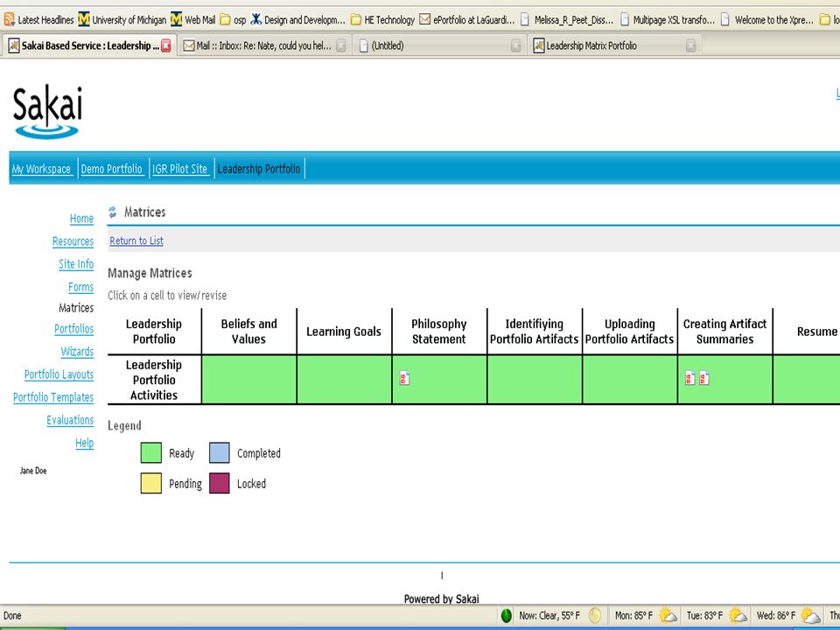Image resolution: width=840 pixels, height=630 pixels.
Task: Click the Wed: 86°F forecast icon
Action: click(810, 615)
